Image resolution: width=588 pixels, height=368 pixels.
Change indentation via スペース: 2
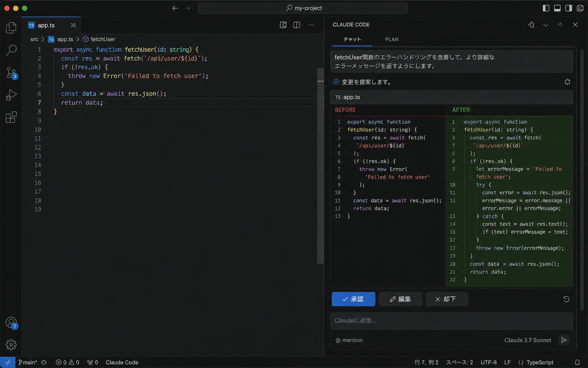coord(459,362)
